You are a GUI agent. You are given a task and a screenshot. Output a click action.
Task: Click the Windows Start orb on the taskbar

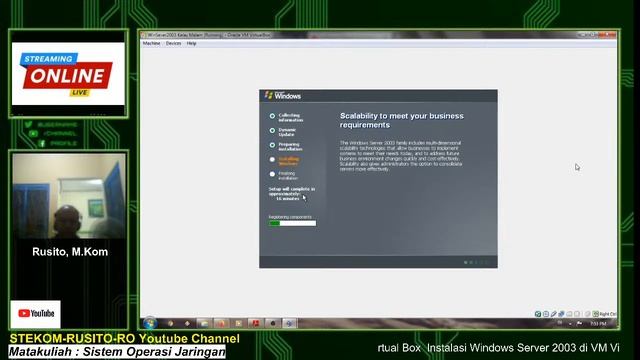tap(150, 323)
